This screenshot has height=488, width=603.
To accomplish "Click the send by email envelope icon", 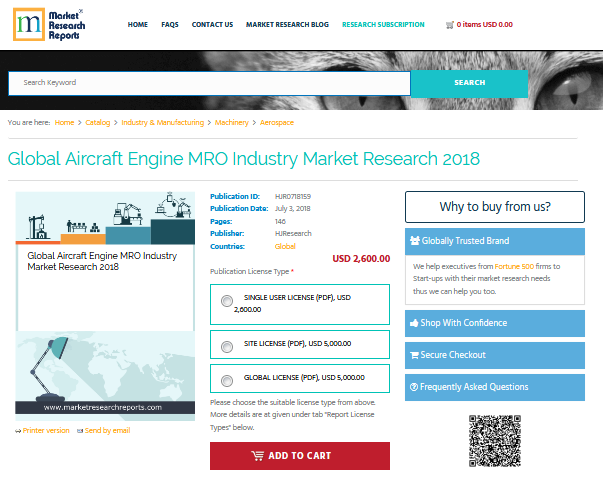I will pyautogui.click(x=80, y=431).
